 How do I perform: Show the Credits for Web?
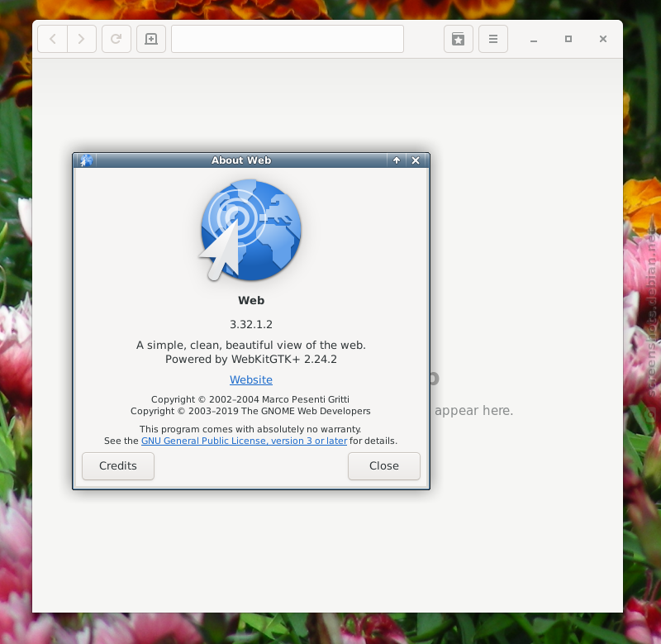click(118, 466)
